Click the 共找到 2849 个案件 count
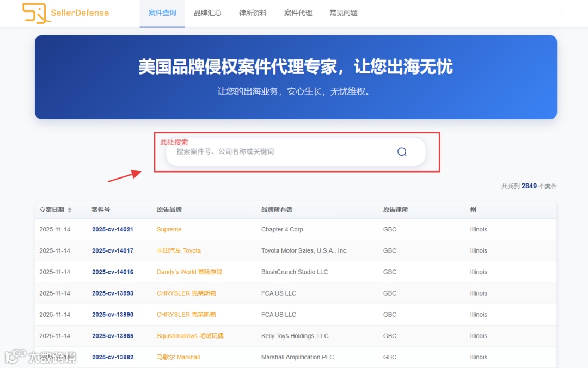This screenshot has height=368, width=588. point(529,186)
